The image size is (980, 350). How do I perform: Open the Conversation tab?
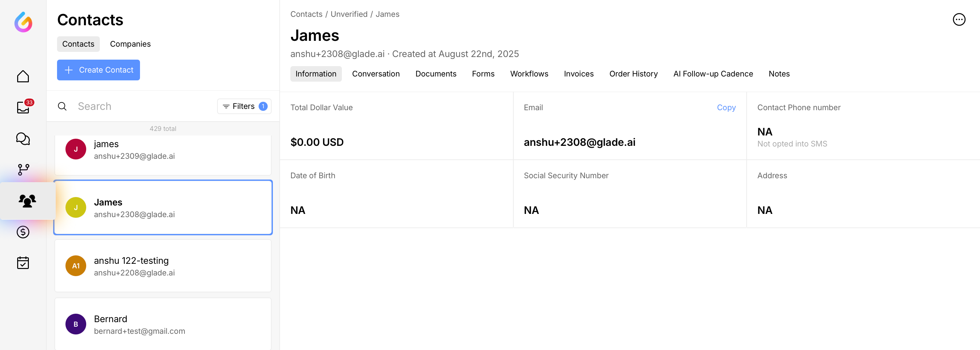[x=376, y=74]
